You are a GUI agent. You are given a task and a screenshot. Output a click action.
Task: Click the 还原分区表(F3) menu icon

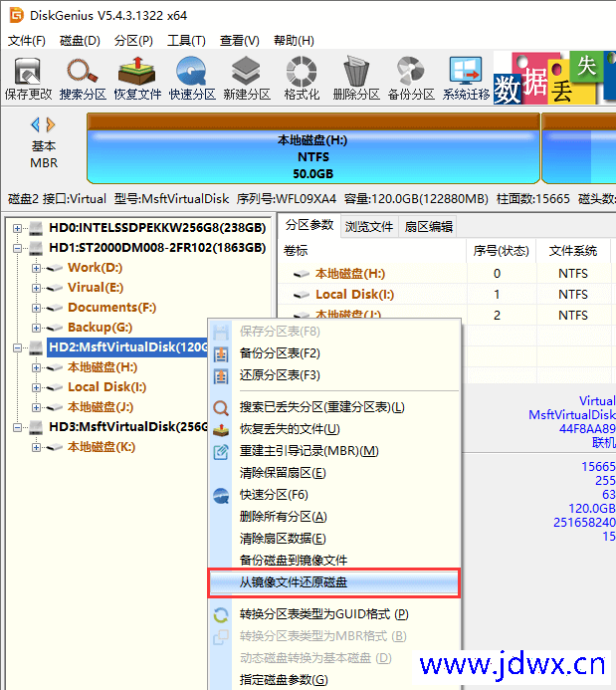(221, 375)
